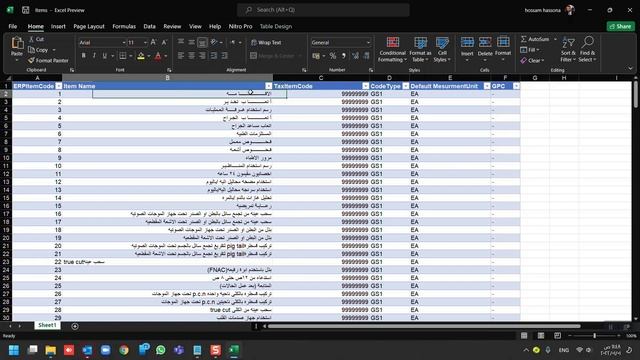The image size is (640, 360).
Task: Click the Search box in title bar
Action: click(x=323, y=10)
